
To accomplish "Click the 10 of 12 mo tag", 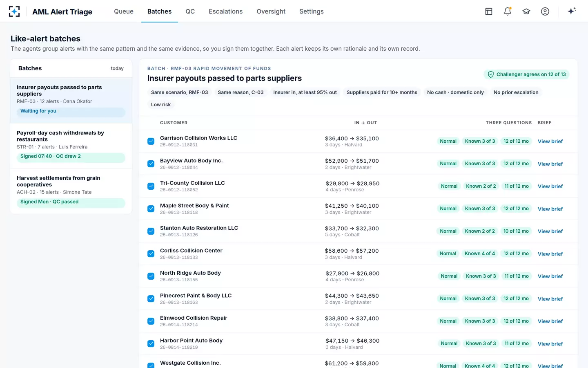I will pos(516,231).
